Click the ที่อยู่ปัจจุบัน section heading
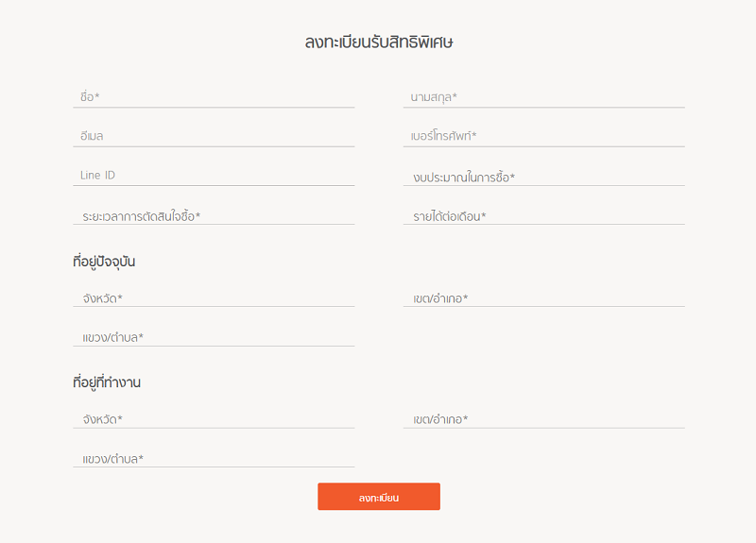The height and width of the screenshot is (543, 756). click(104, 262)
